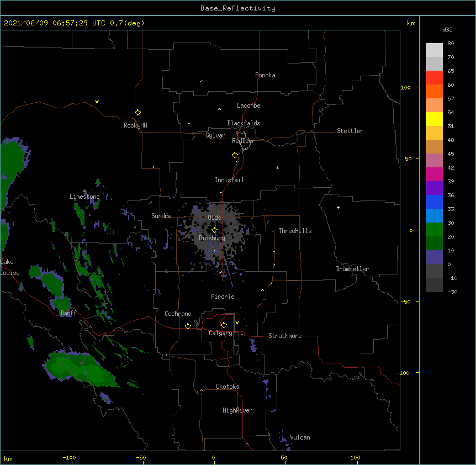Pick the bright green 30 dBZ legend swatch

434,230
